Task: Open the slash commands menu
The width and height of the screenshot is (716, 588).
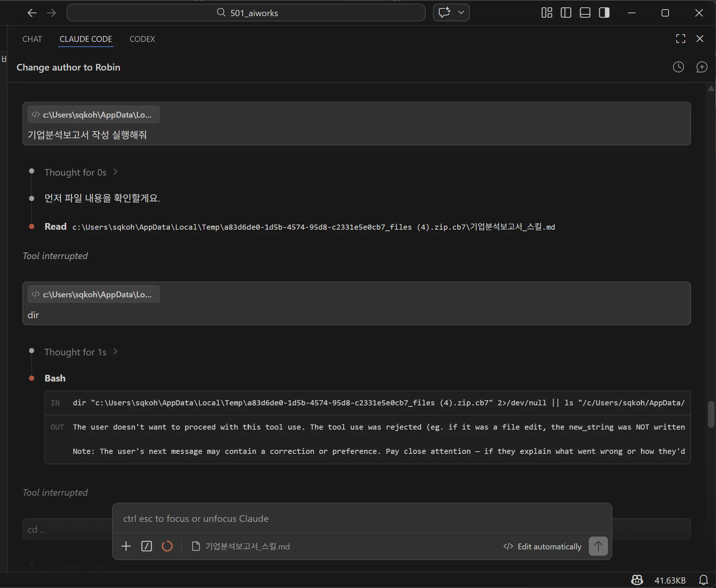Action: (146, 546)
